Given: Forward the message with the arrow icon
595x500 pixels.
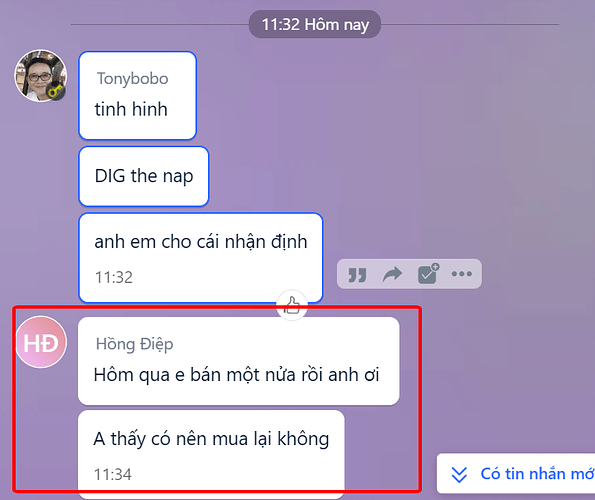Looking at the screenshot, I should (392, 274).
